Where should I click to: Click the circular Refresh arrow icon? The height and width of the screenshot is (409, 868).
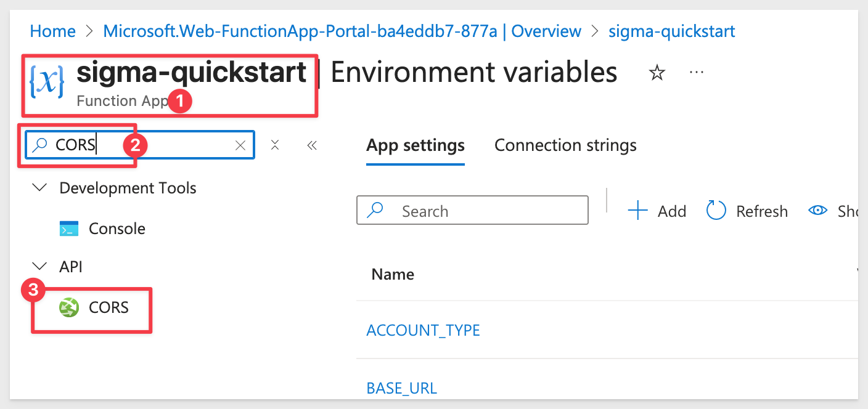click(716, 211)
